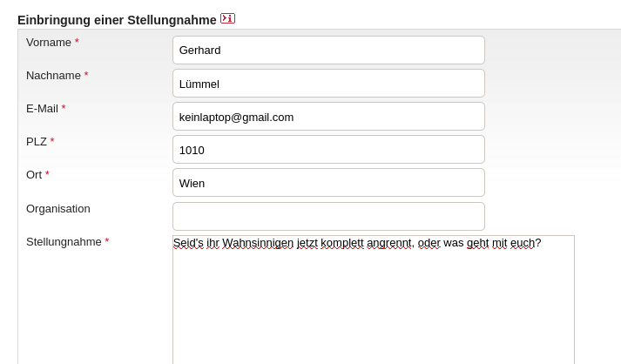
Task: Select the Nachname field containing Lümmel
Action: (328, 84)
